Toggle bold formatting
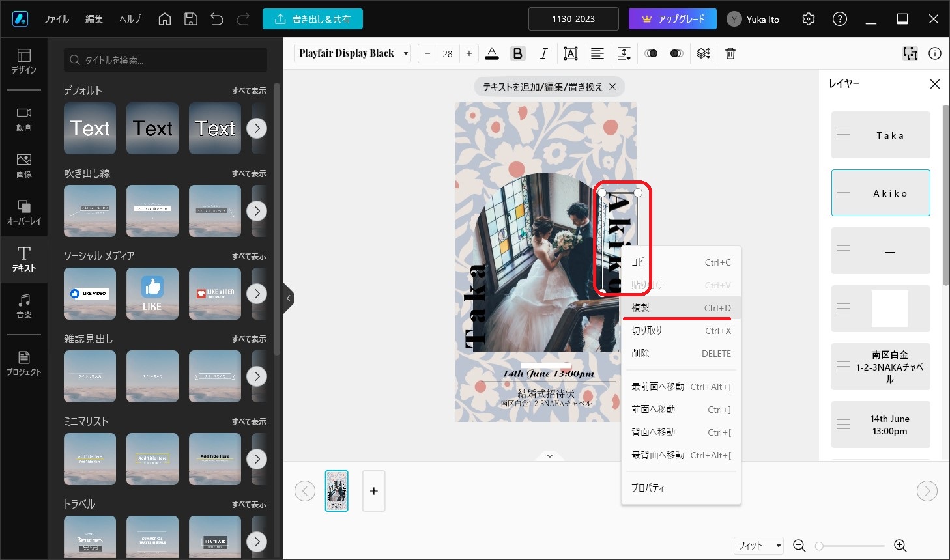 pyautogui.click(x=518, y=53)
